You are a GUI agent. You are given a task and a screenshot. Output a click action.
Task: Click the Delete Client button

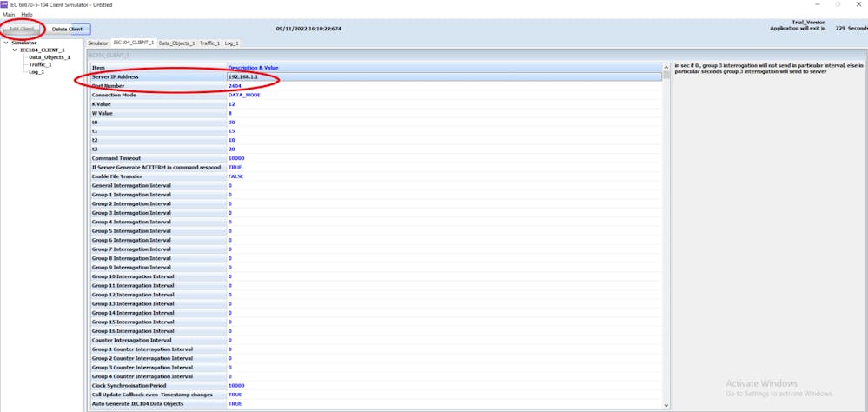point(67,29)
